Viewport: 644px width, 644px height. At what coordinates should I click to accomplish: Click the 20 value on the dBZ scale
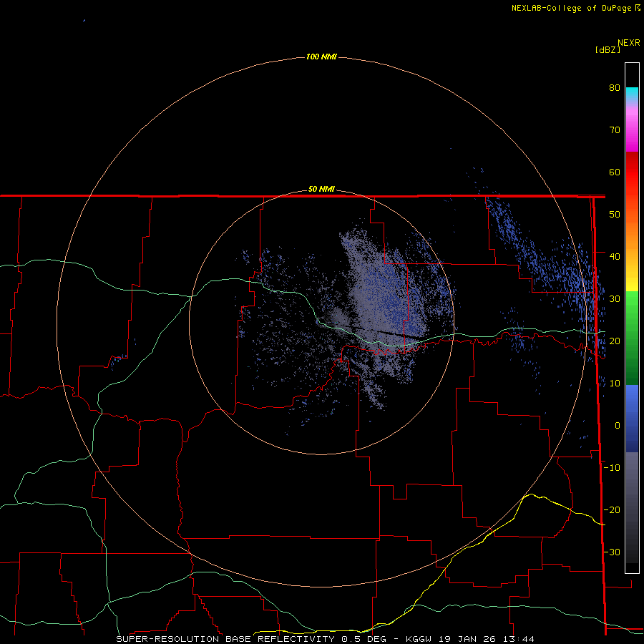(x=615, y=341)
